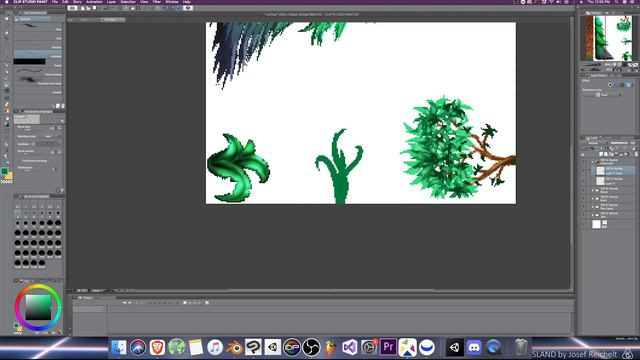
Task: Expand the third layer folder
Action: [593, 199]
